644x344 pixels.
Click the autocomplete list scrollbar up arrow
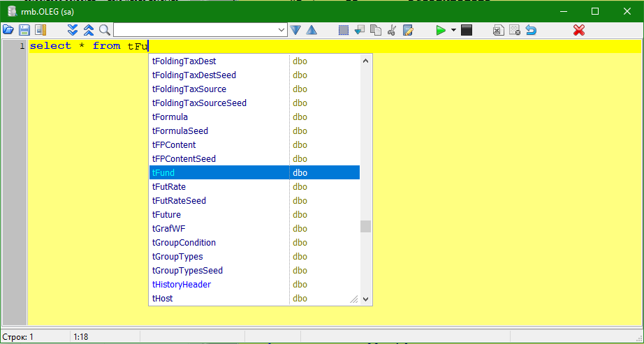(365, 61)
